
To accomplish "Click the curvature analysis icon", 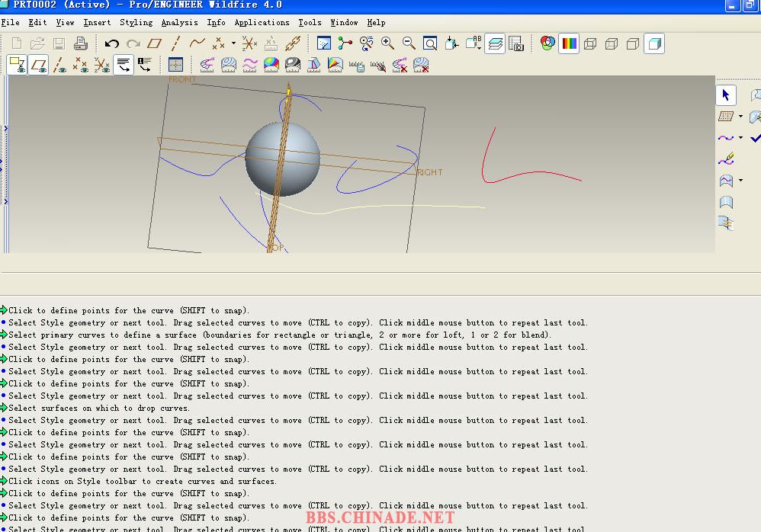I will (x=207, y=65).
